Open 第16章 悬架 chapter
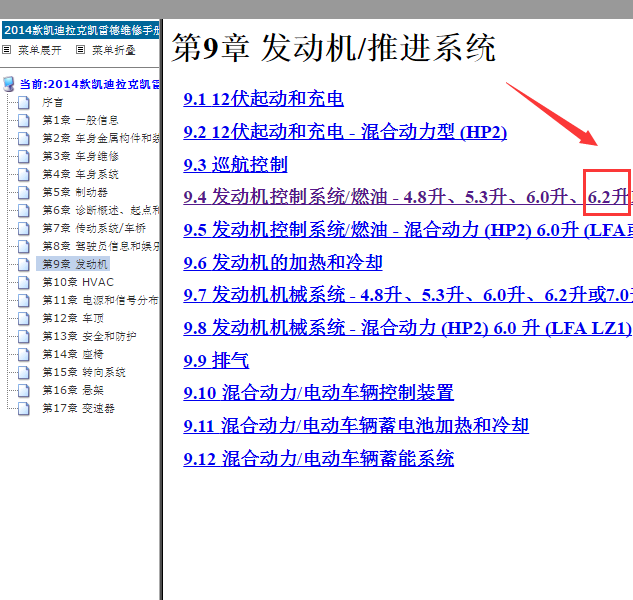This screenshot has height=600, width=633. click(x=73, y=390)
